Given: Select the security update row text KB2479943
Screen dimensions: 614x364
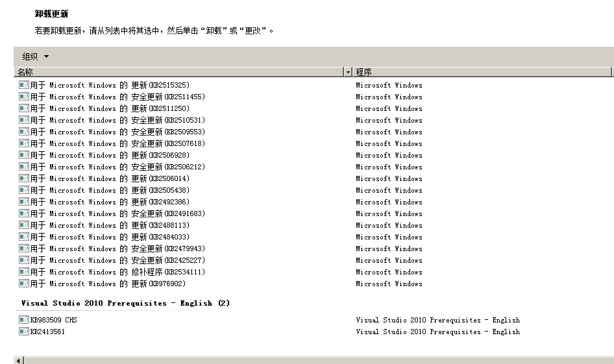Looking at the screenshot, I should (118, 249).
